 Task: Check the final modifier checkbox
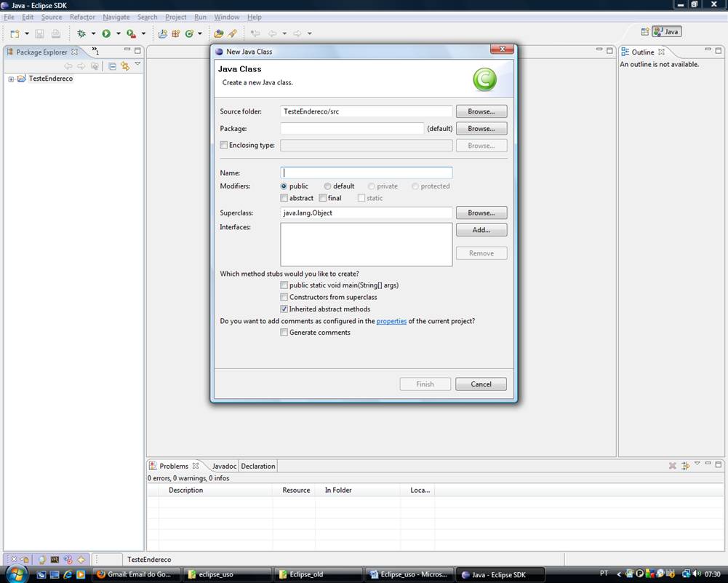click(x=322, y=198)
